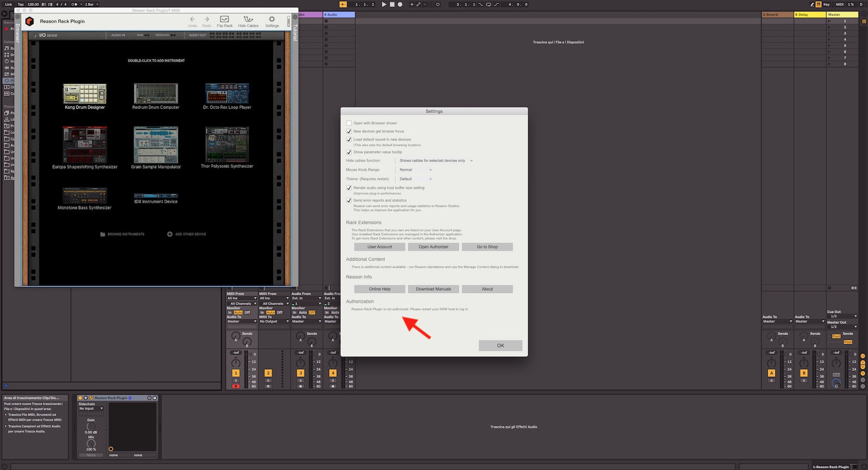Open Theme dropdown in Settings
This screenshot has height=470, width=868.
[415, 179]
